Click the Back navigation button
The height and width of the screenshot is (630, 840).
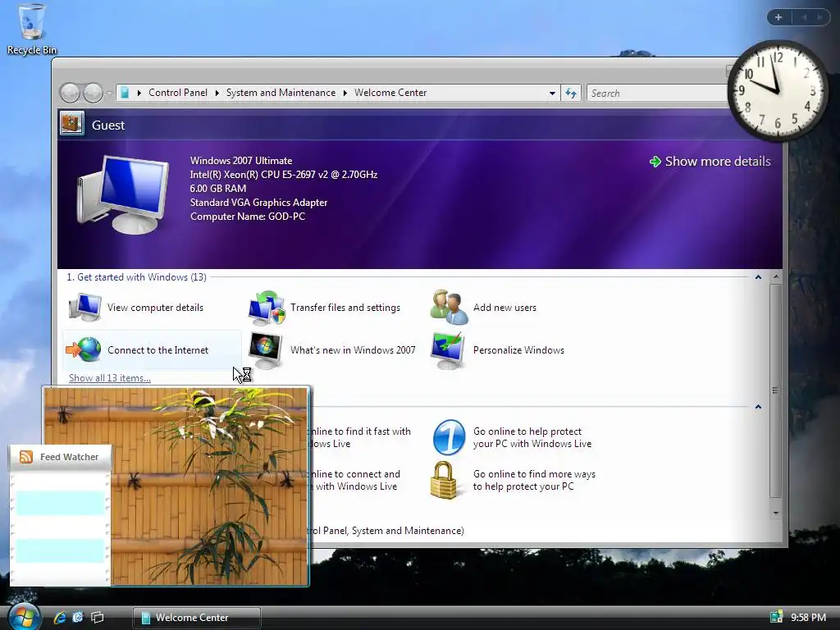click(70, 93)
